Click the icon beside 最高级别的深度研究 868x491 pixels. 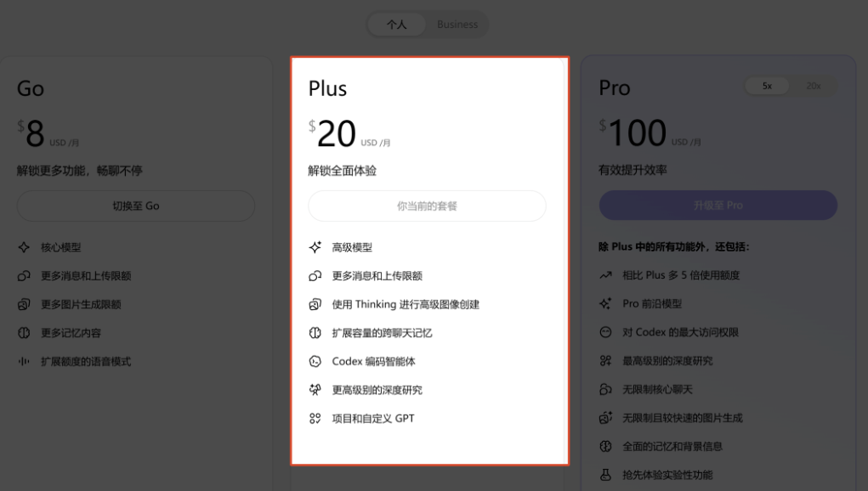(x=605, y=361)
